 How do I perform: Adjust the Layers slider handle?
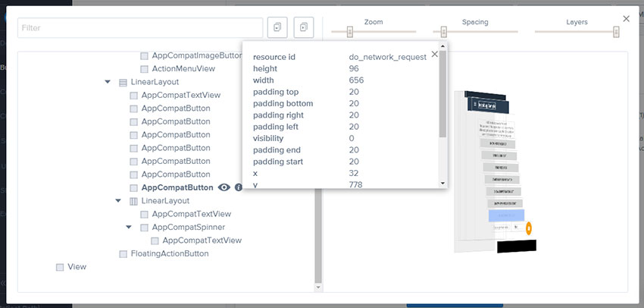coord(616,31)
